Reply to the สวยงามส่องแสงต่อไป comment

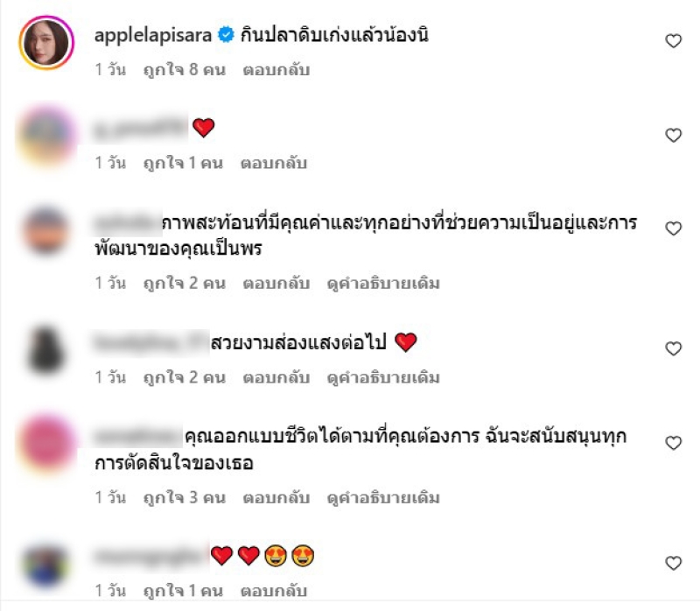[276, 378]
